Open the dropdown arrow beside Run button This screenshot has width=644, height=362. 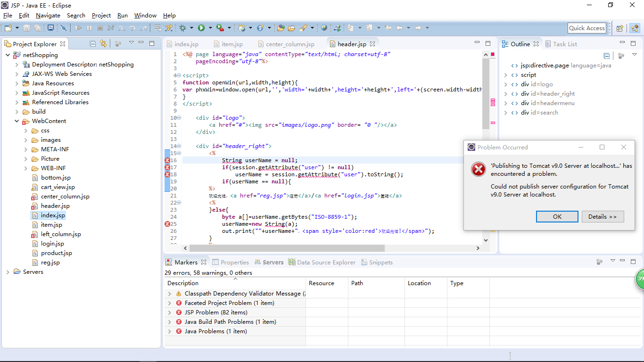coord(209,28)
